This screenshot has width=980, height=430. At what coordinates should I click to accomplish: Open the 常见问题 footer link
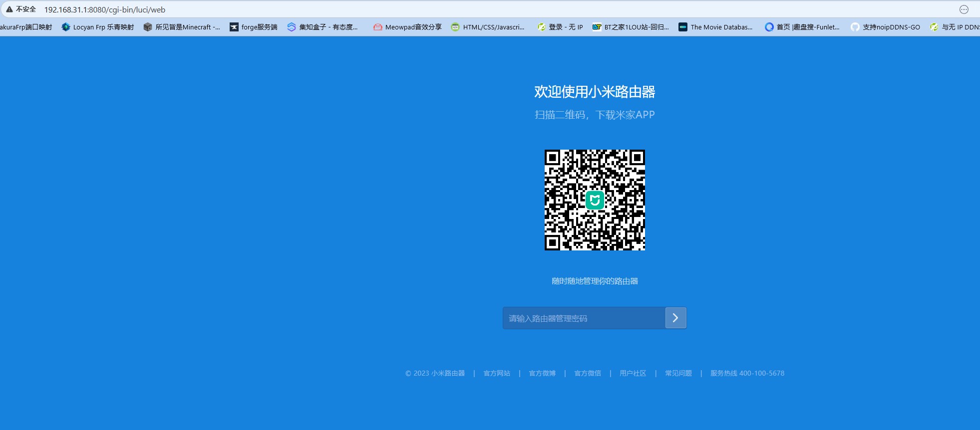coord(678,373)
